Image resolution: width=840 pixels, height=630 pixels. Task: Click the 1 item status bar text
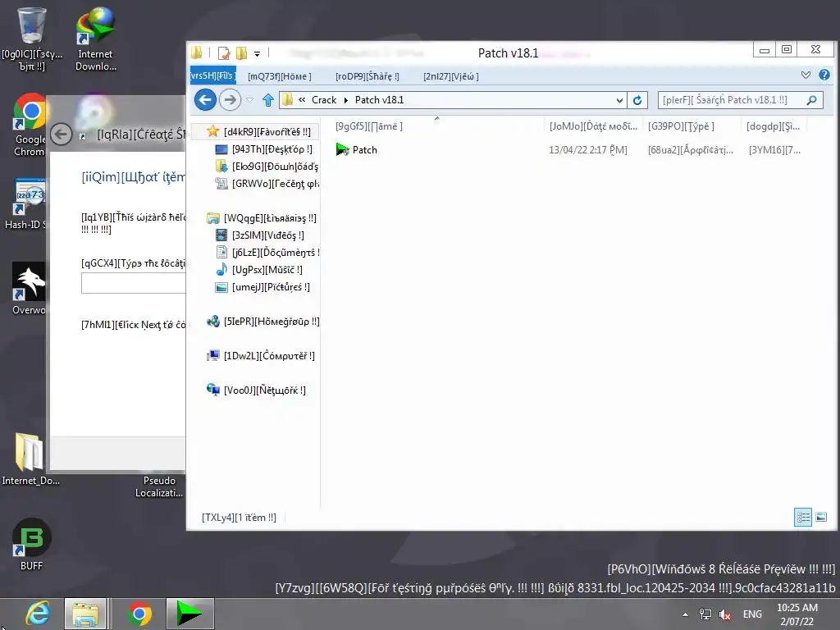coord(239,518)
